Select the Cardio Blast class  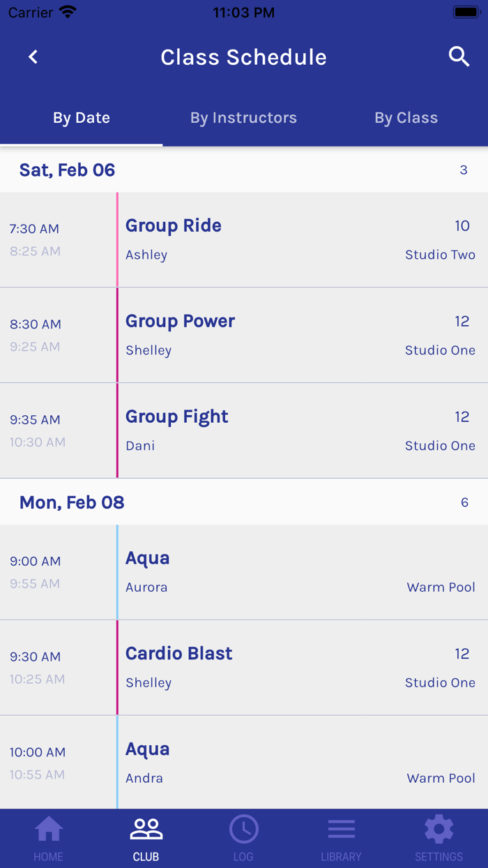click(300, 668)
